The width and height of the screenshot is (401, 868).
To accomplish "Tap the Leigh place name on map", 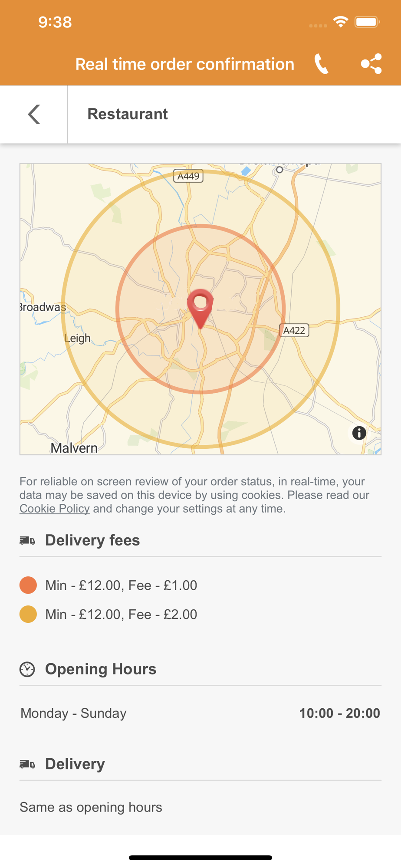I will pyautogui.click(x=78, y=338).
